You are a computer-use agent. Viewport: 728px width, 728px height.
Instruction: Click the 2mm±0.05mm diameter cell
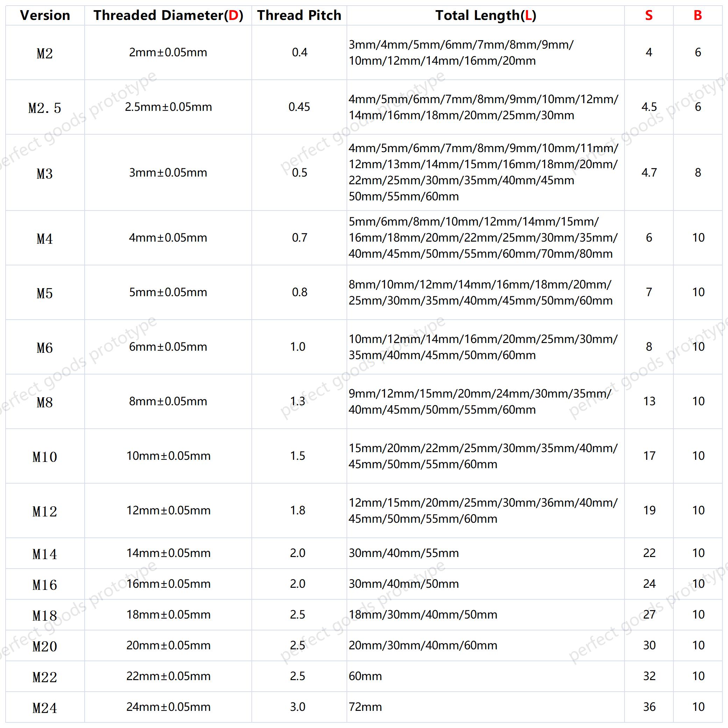point(168,52)
